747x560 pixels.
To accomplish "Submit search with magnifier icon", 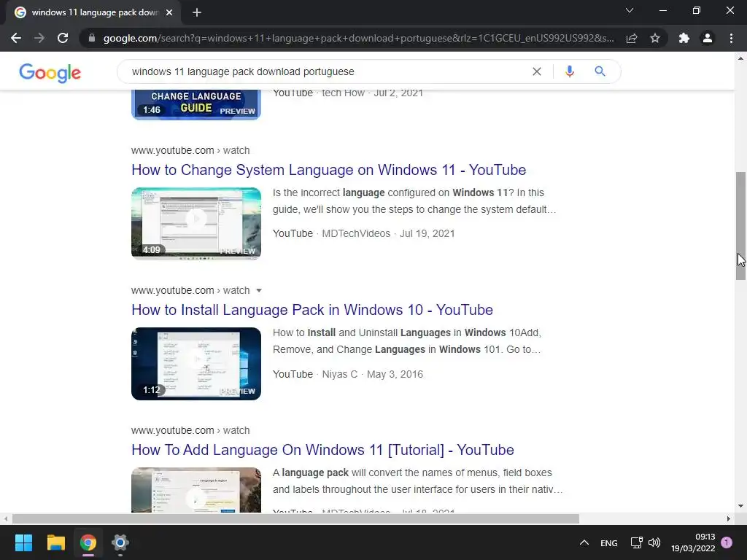I will pyautogui.click(x=600, y=71).
